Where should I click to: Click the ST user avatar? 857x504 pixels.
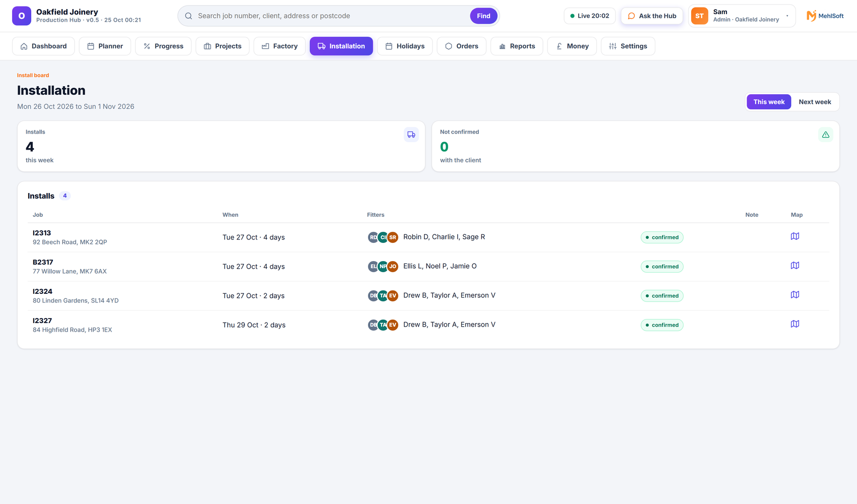click(699, 16)
